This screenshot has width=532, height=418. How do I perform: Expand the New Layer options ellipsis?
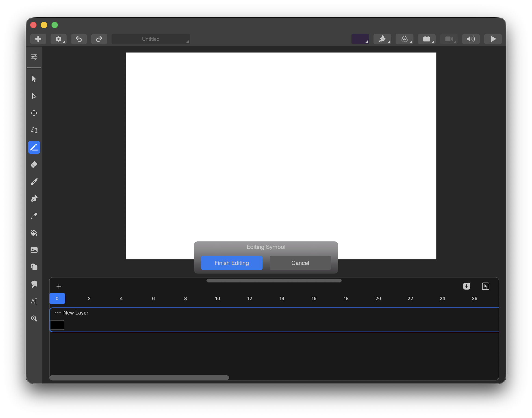[x=57, y=312]
